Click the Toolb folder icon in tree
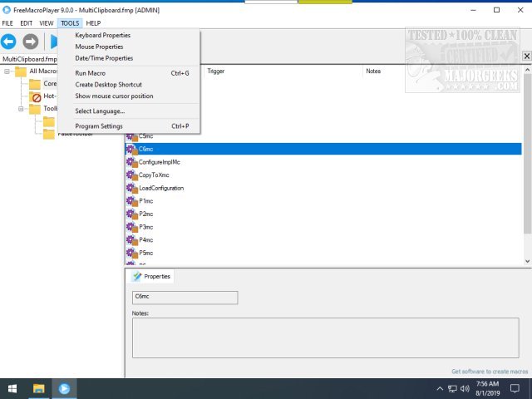Screen dimensions: 532x399 tap(35, 109)
